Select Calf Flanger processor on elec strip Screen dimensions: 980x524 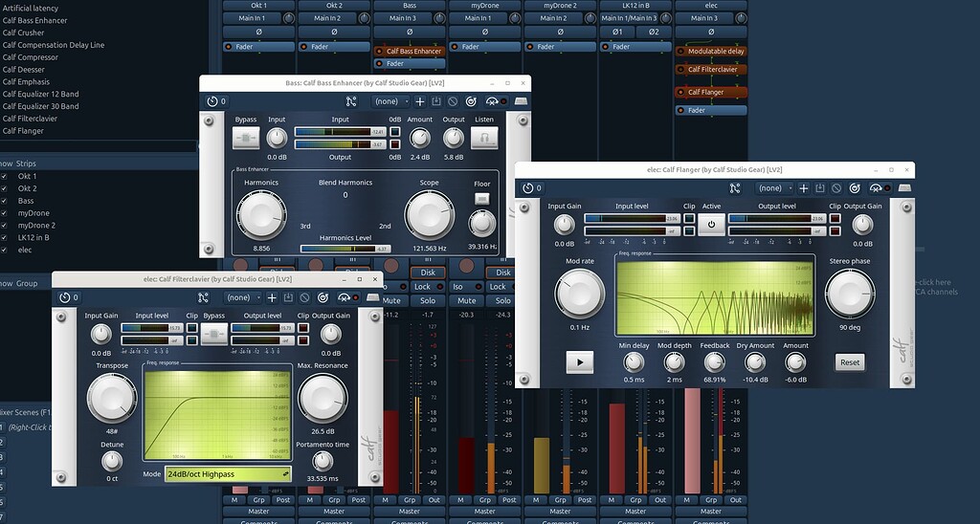click(711, 92)
